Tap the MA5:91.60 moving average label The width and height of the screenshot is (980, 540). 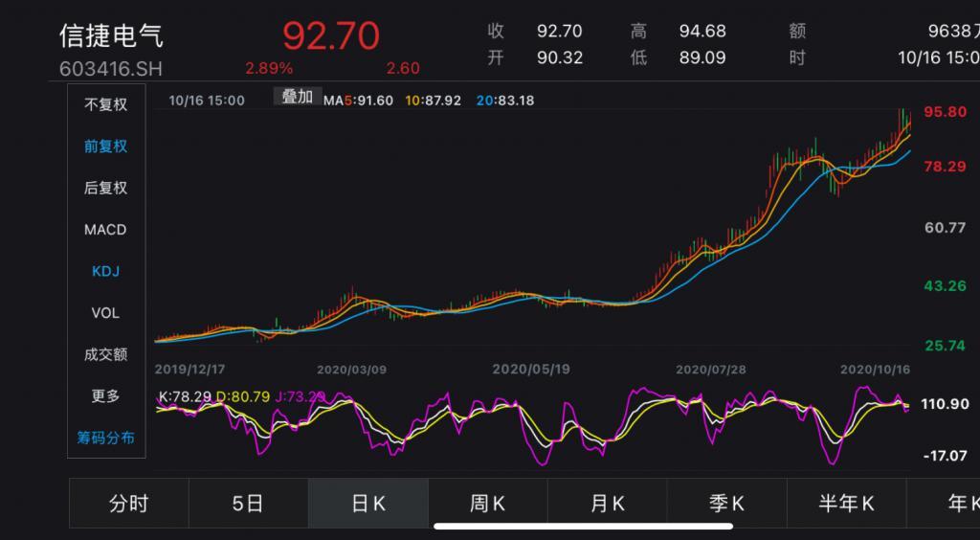coord(358,100)
